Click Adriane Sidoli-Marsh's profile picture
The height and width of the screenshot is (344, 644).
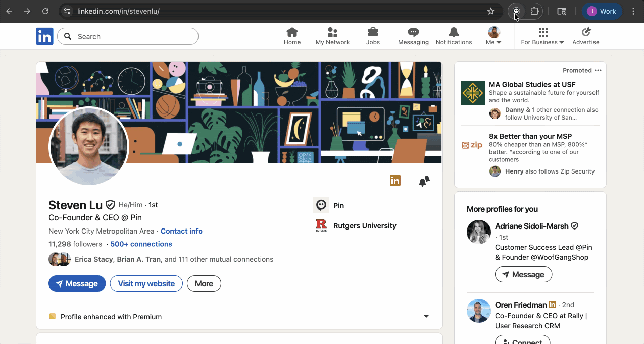479,232
